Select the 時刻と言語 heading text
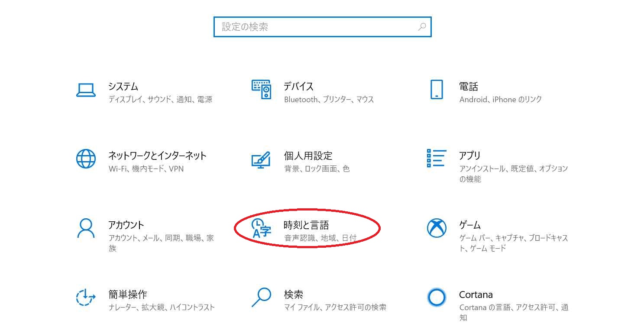 tap(306, 225)
